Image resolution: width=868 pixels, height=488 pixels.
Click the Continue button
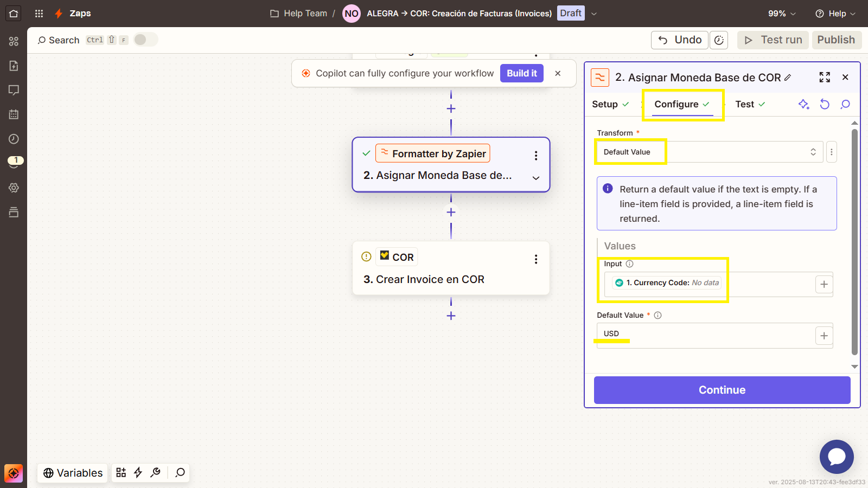click(x=722, y=390)
